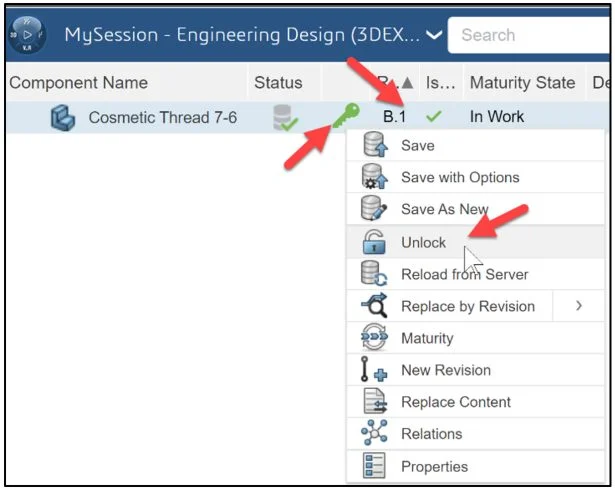Click the Replace by Revision magnifier icon
Image resolution: width=615 pixels, height=490 pixels.
coord(375,305)
